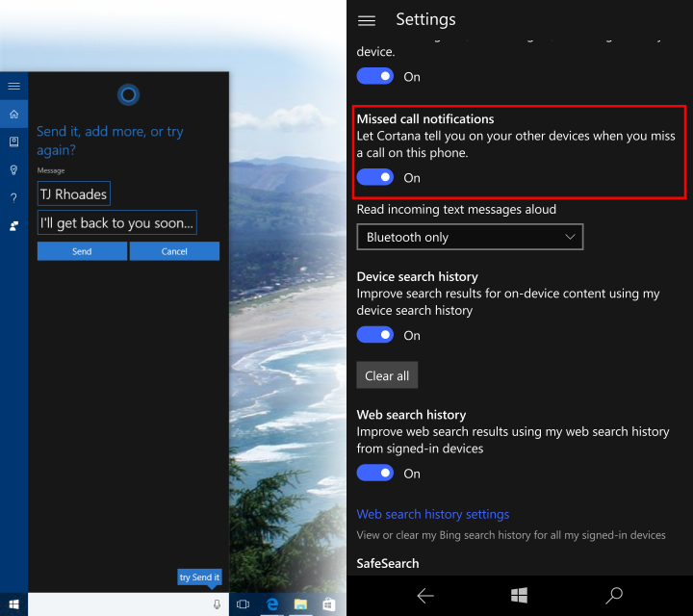693x616 pixels.
Task: Open Cortana Help question mark icon
Action: [14, 197]
